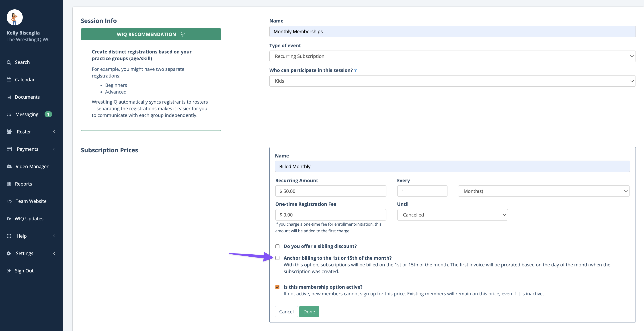Click the Every interval number field

click(x=422, y=191)
